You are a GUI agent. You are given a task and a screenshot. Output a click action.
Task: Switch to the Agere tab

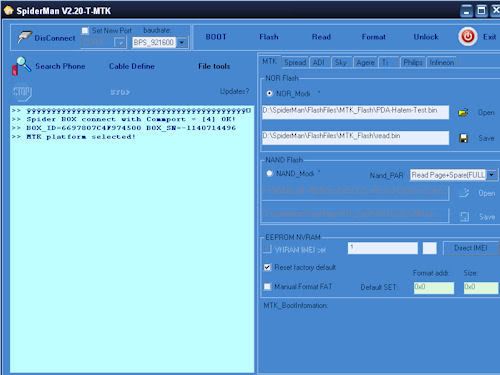[x=365, y=62]
